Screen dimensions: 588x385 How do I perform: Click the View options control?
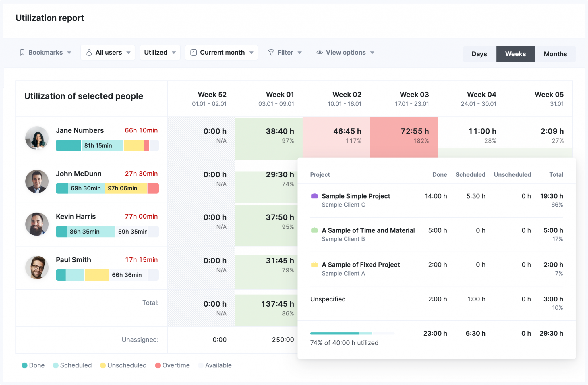[x=345, y=52]
